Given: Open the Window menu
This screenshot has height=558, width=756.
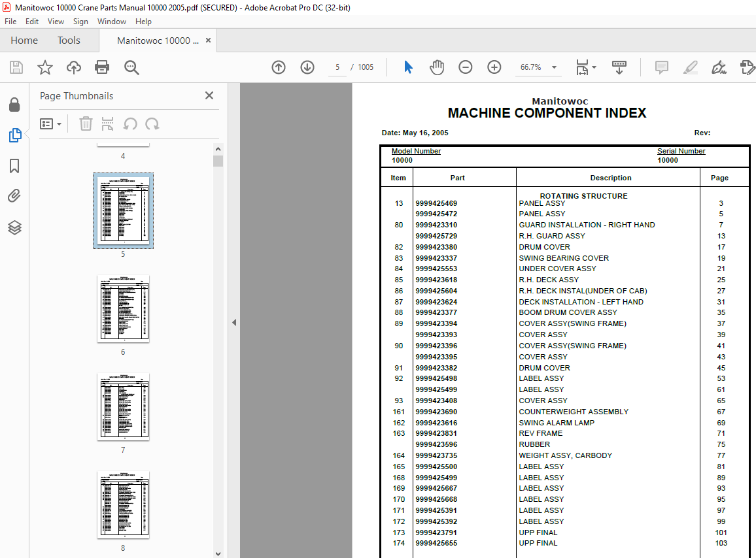Looking at the screenshot, I should pos(112,21).
